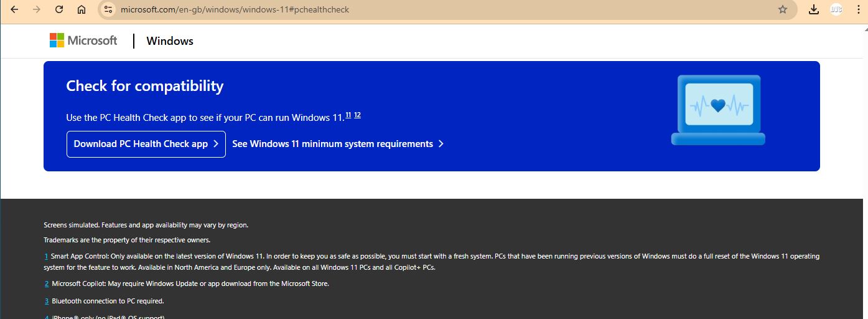Follow footnote 11 superscript link

tap(348, 115)
